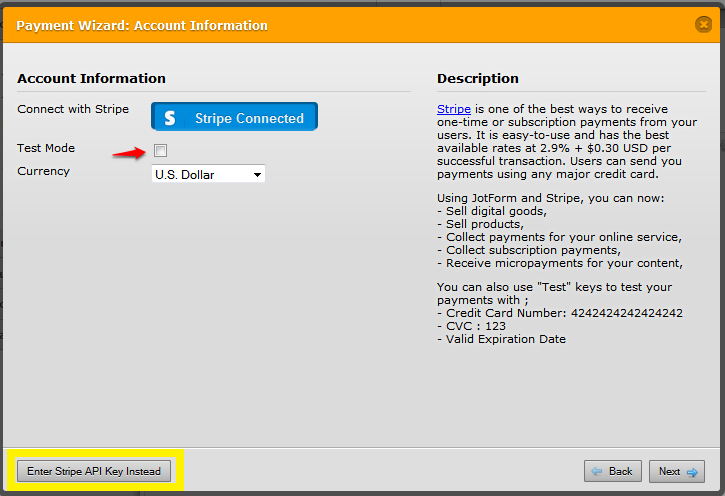The width and height of the screenshot is (725, 496).
Task: Close the Payment Wizard dialog
Action: pos(703,24)
